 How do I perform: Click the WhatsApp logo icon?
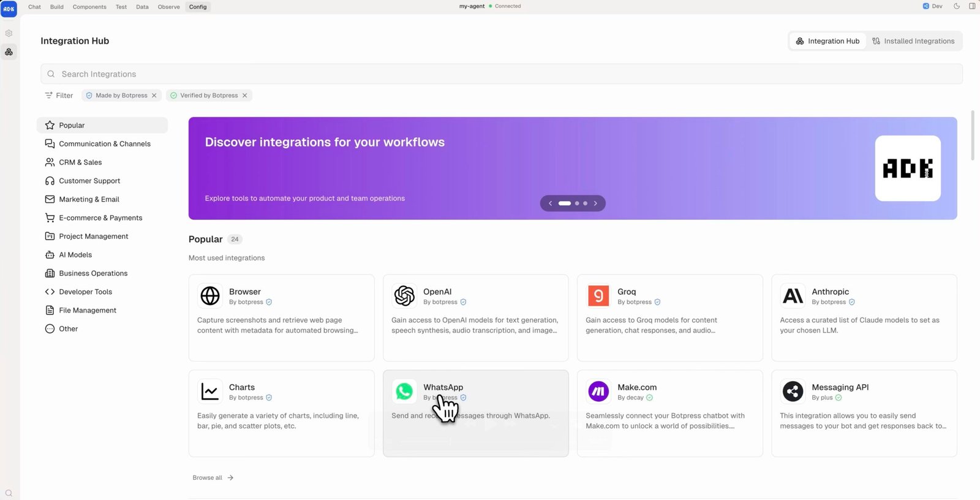(x=404, y=392)
